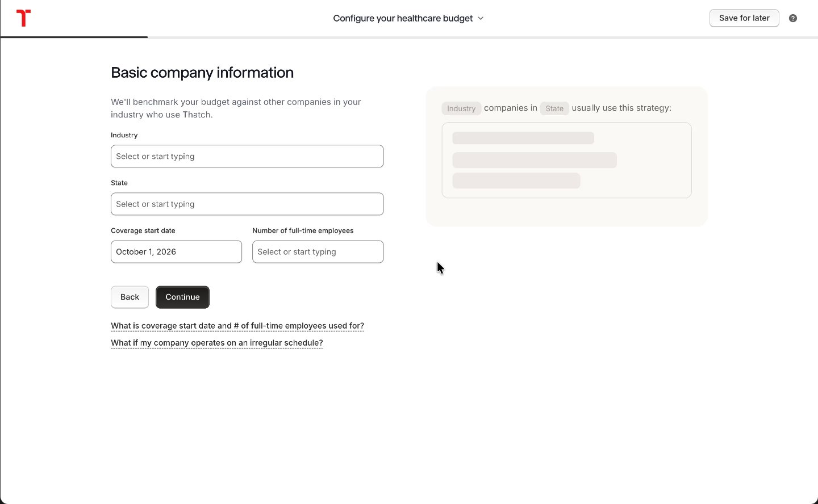
Task: Open irregular schedule question link
Action: (x=217, y=343)
